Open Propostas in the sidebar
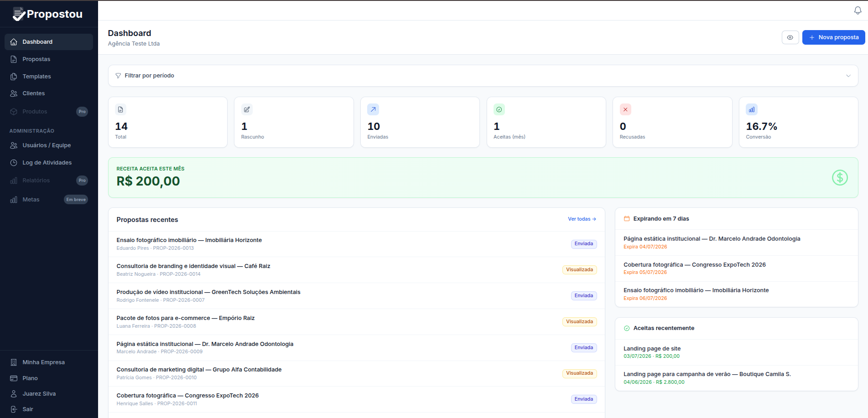This screenshot has width=868, height=418. 49,59
